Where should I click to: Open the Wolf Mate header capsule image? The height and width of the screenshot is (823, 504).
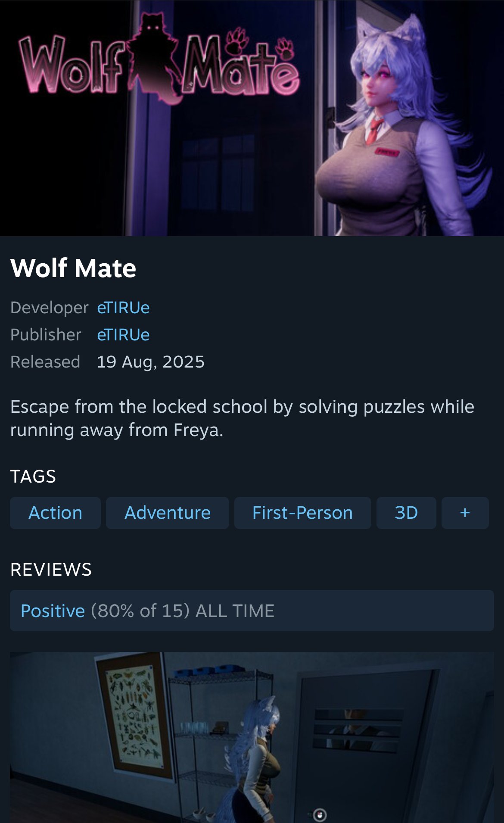point(252,118)
